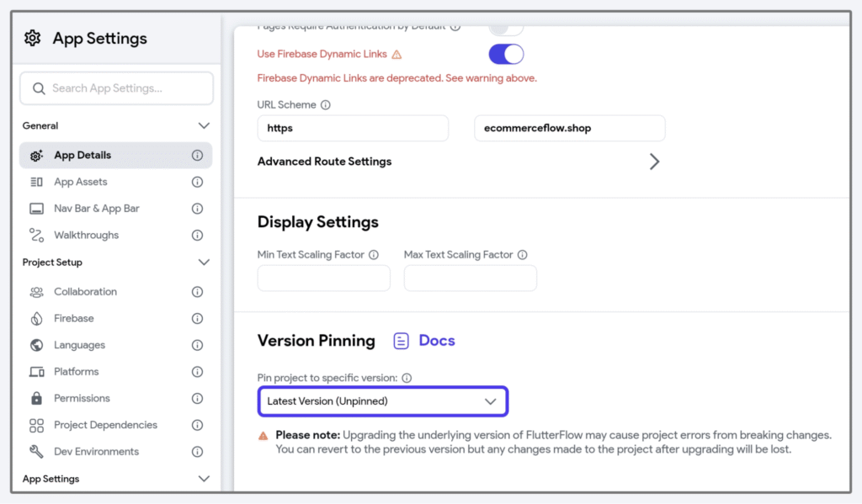Click the Search App Settings field
Viewport: 862px width, 504px height.
coord(116,88)
